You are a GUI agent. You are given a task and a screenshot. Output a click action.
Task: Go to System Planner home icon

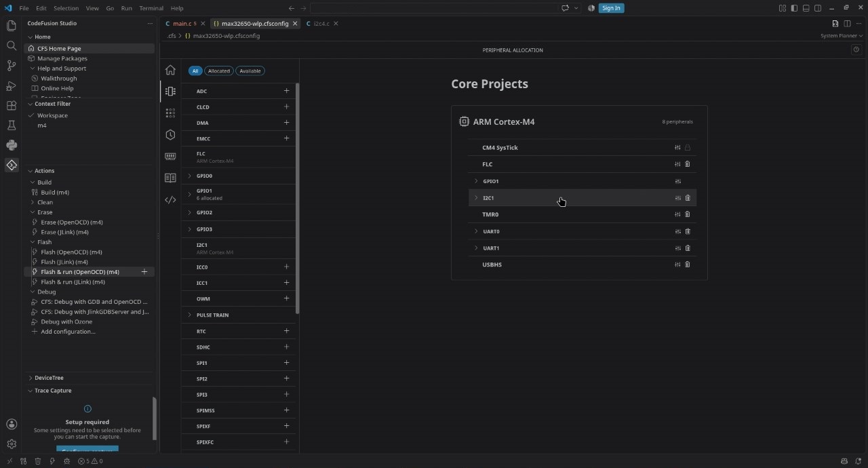pos(170,70)
